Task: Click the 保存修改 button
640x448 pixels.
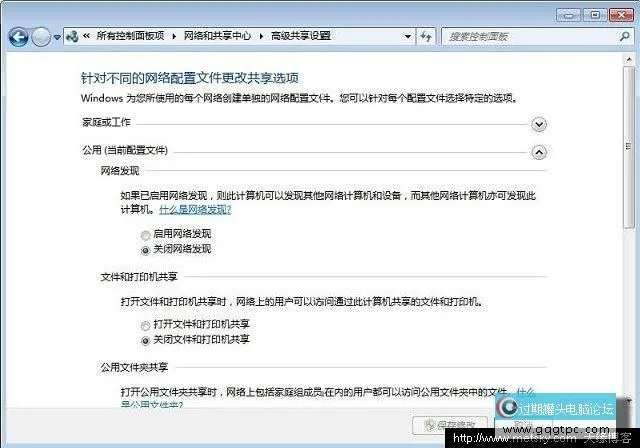Action: click(x=450, y=425)
